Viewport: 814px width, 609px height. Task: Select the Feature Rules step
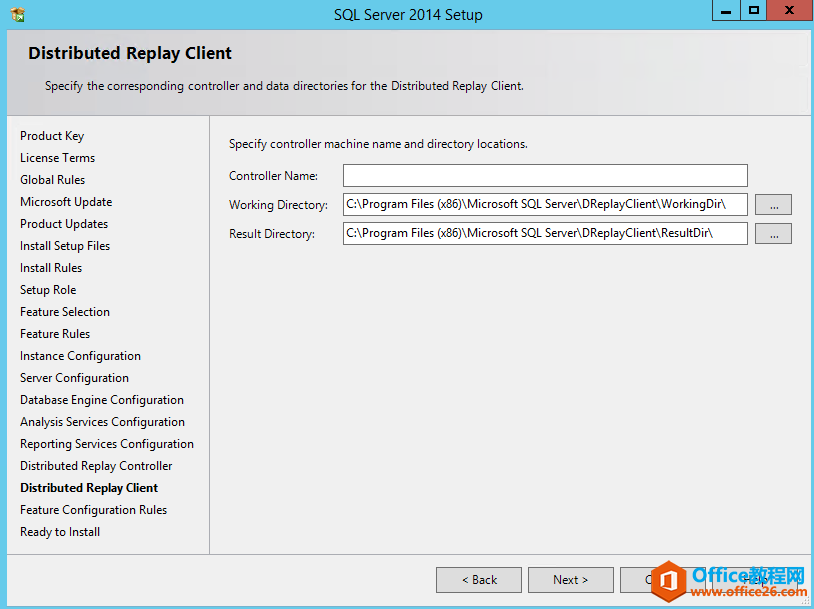point(55,334)
